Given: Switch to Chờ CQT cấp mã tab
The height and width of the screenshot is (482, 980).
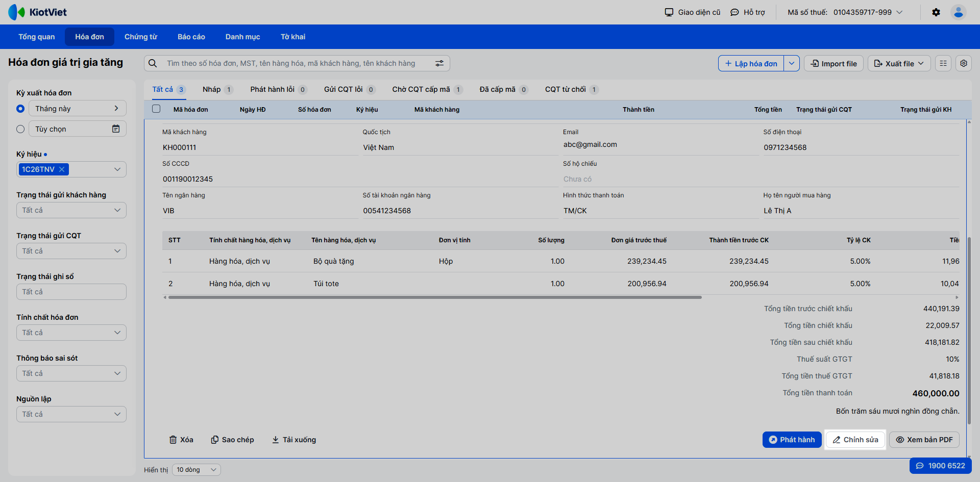Looking at the screenshot, I should [x=427, y=89].
